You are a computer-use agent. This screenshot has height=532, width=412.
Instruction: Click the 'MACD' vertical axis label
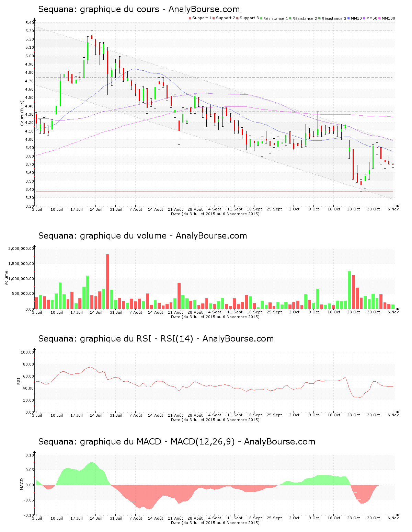22,484
